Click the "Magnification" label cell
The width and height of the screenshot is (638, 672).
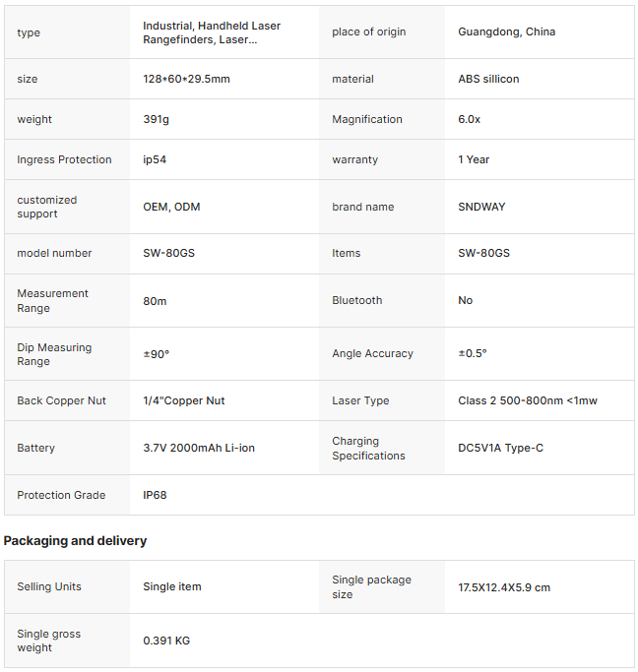[367, 119]
